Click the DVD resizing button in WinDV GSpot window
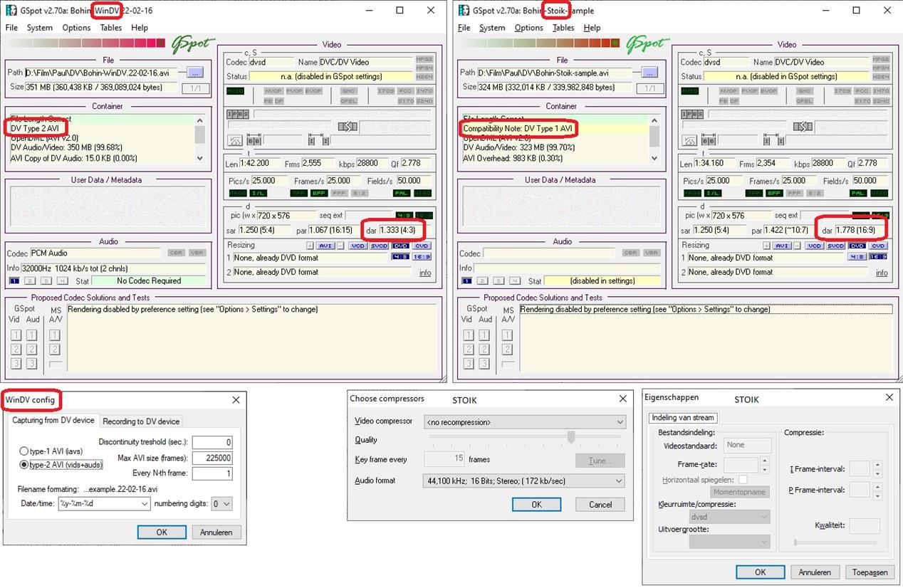 click(401, 246)
